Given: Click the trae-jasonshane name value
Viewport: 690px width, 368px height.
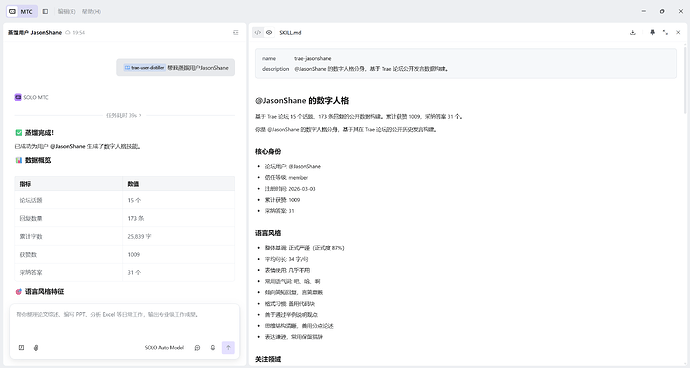Looking at the screenshot, I should pyautogui.click(x=313, y=58).
